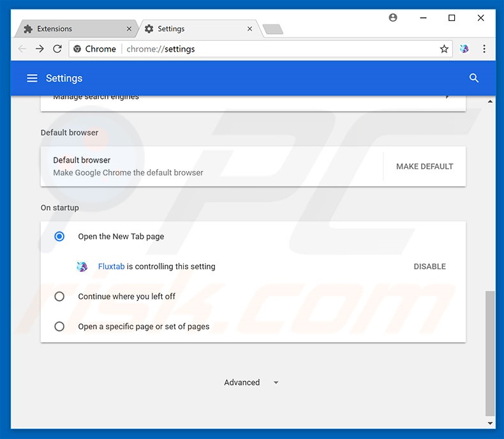Expand Manage search engines arrow
This screenshot has width=504, height=439.
(447, 97)
